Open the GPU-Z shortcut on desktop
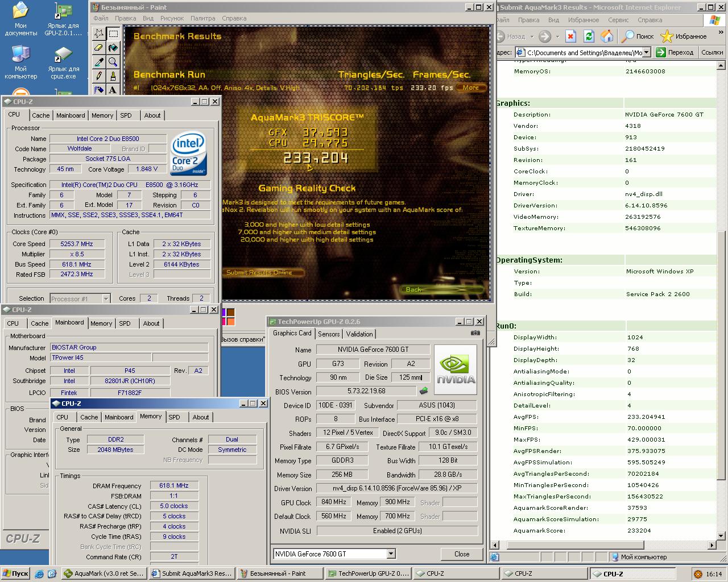728x582 pixels. coord(63,19)
